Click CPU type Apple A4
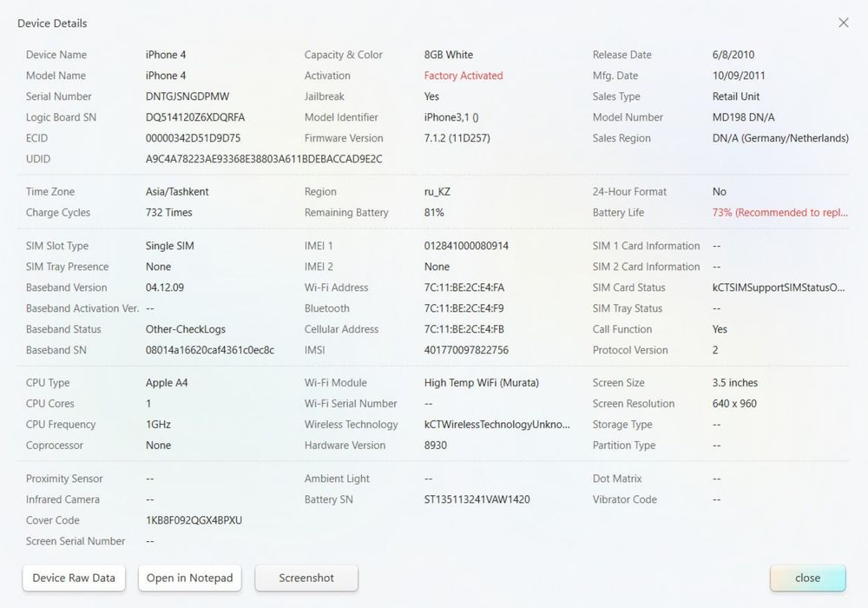This screenshot has height=608, width=868. (x=167, y=383)
